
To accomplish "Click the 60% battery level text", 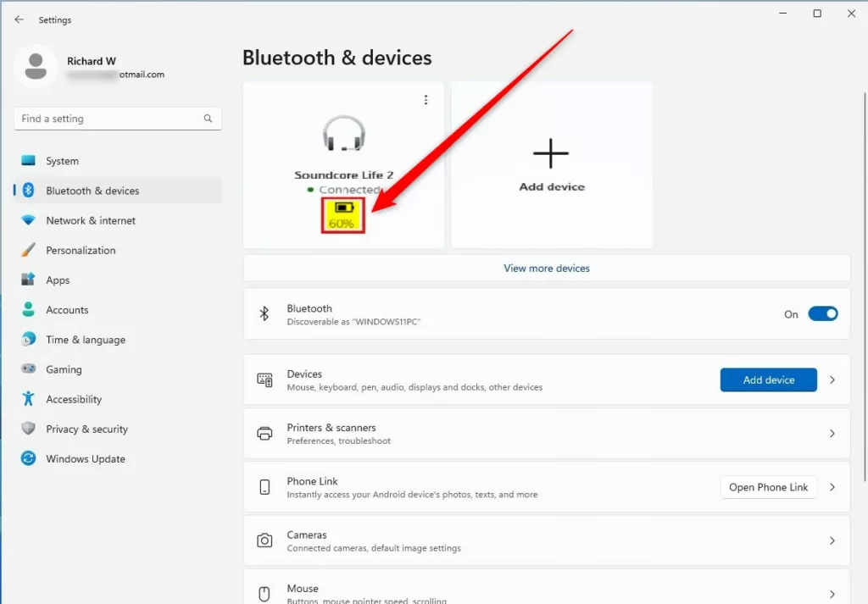I will tap(341, 224).
